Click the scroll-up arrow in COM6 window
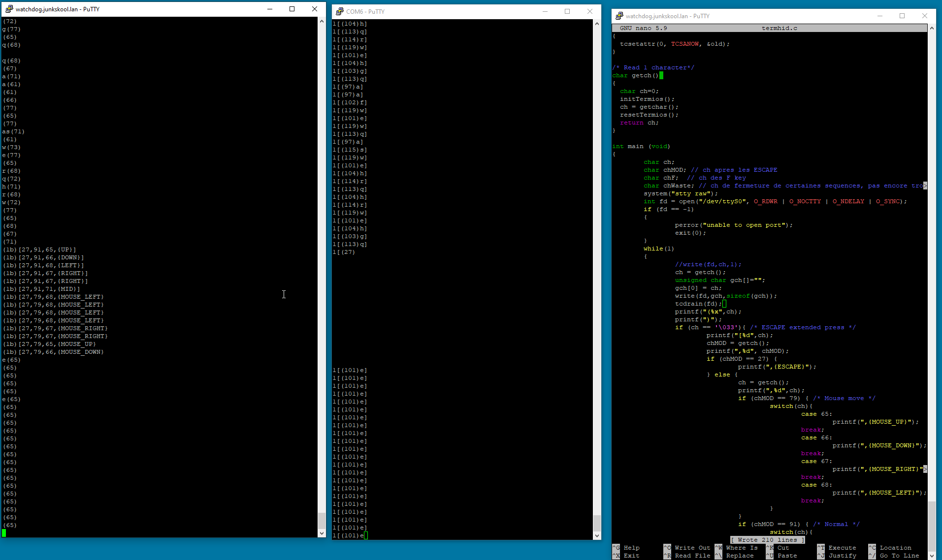This screenshot has width=942, height=560. pyautogui.click(x=597, y=24)
